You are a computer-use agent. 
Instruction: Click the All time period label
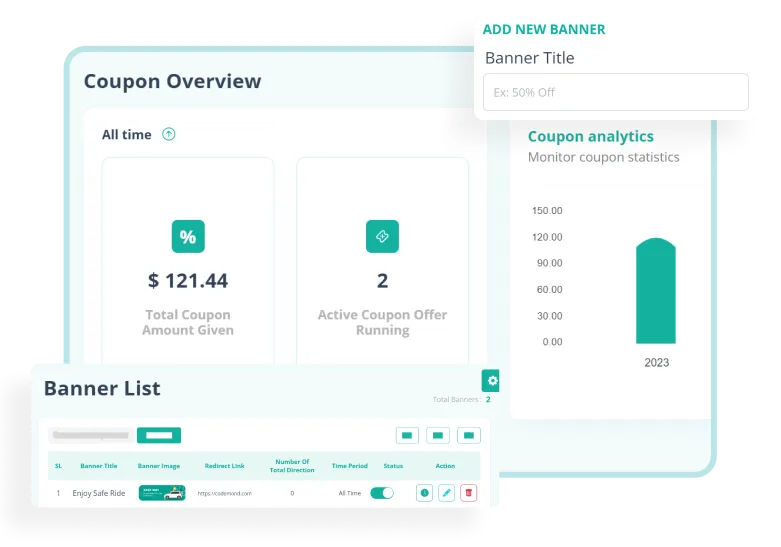pyautogui.click(x=127, y=135)
